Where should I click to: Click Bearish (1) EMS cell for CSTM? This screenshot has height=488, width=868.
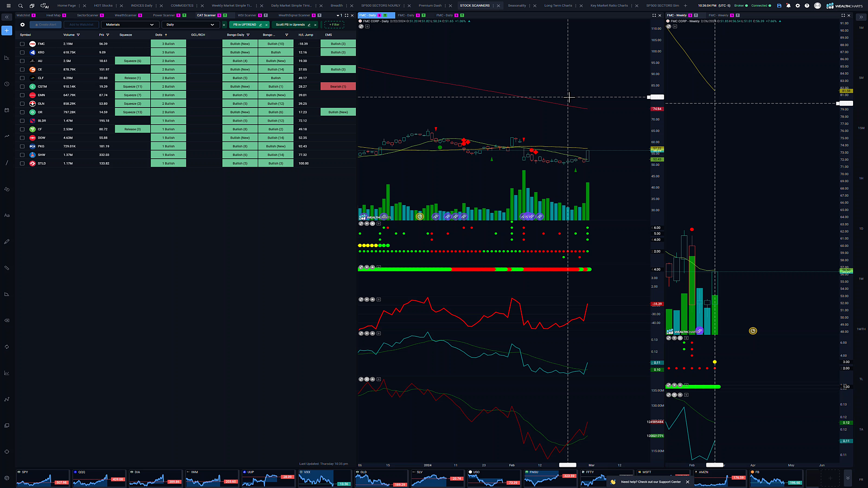pos(338,87)
